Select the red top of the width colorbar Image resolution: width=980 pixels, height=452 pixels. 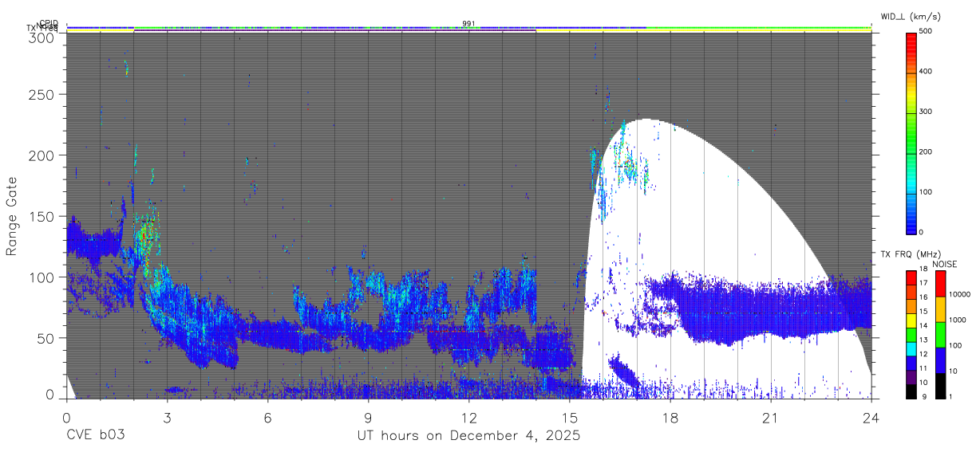click(911, 40)
